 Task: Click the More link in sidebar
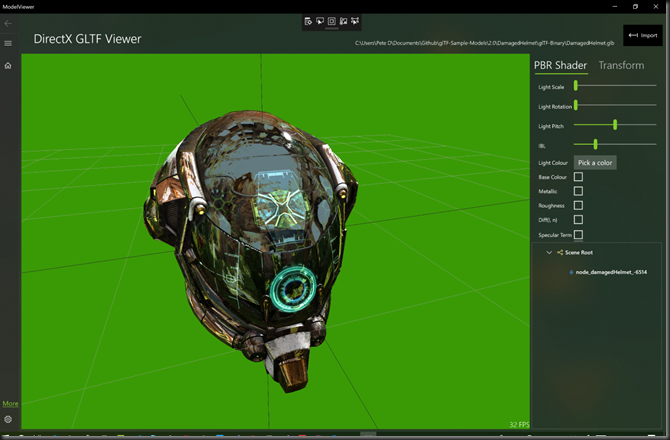tap(10, 404)
